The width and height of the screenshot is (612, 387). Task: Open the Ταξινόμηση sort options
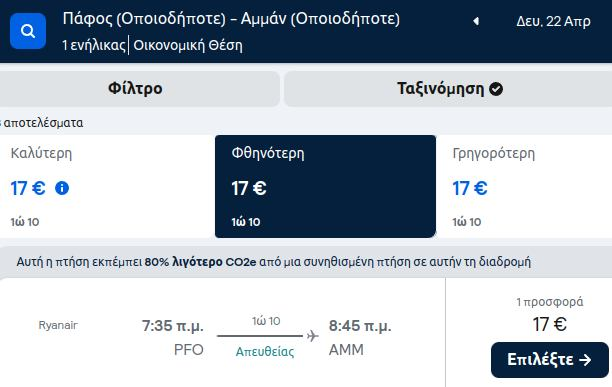click(x=448, y=89)
